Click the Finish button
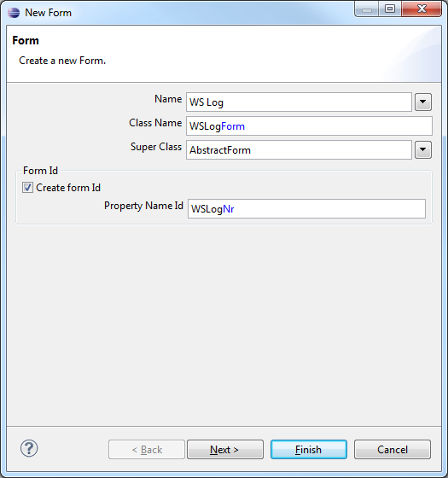This screenshot has height=478, width=448. [x=309, y=449]
